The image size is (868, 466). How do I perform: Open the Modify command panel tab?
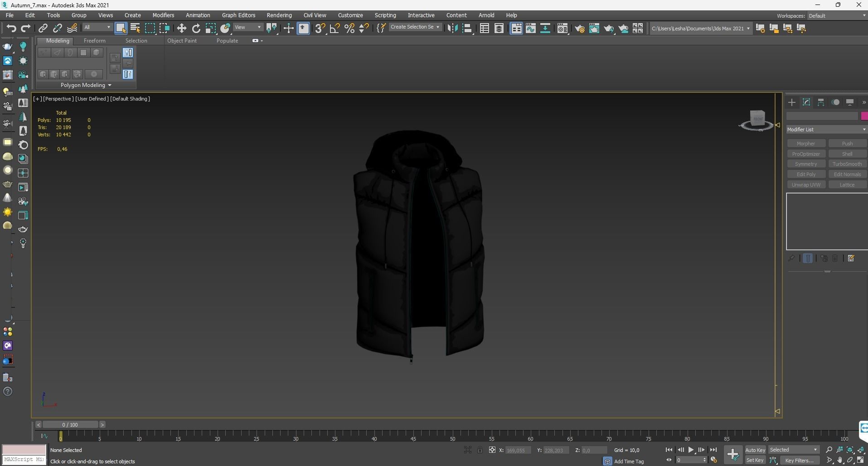[x=806, y=102]
